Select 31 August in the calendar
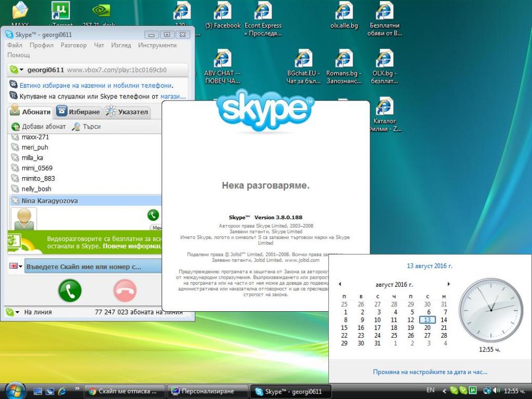 click(x=377, y=343)
